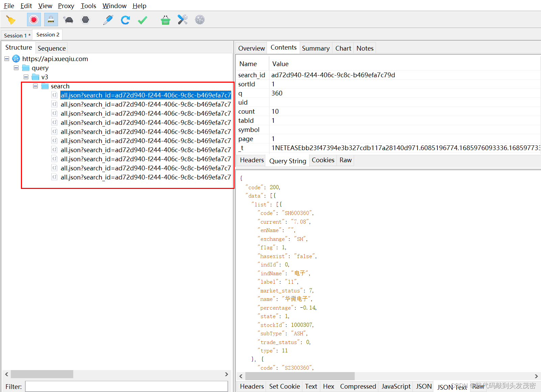Select the highlighted first all.json request
This screenshot has height=392, width=541.
click(146, 95)
